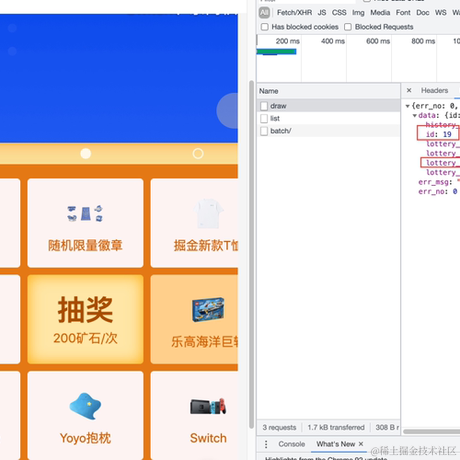Viewport: 460px width, 460px height.
Task: Click the 3 requests status text
Action: [x=279, y=428]
